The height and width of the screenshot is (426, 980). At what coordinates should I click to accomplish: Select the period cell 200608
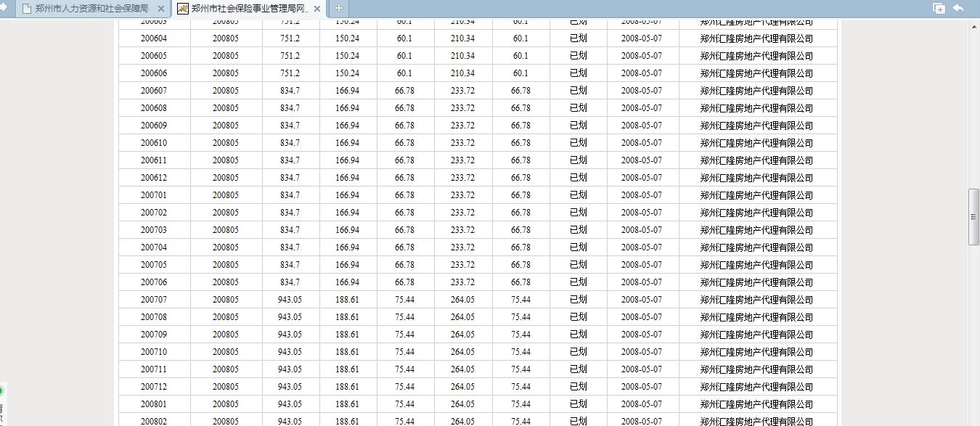coord(154,108)
